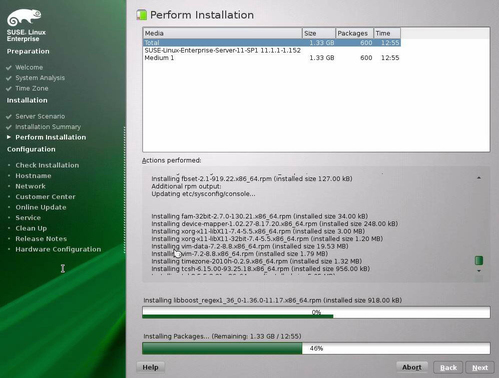Select the Total row in media table
The image size is (499, 378).
pyautogui.click(x=272, y=43)
